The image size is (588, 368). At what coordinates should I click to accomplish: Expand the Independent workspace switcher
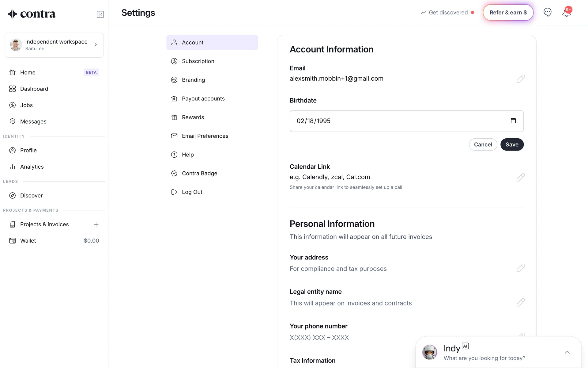pyautogui.click(x=54, y=45)
